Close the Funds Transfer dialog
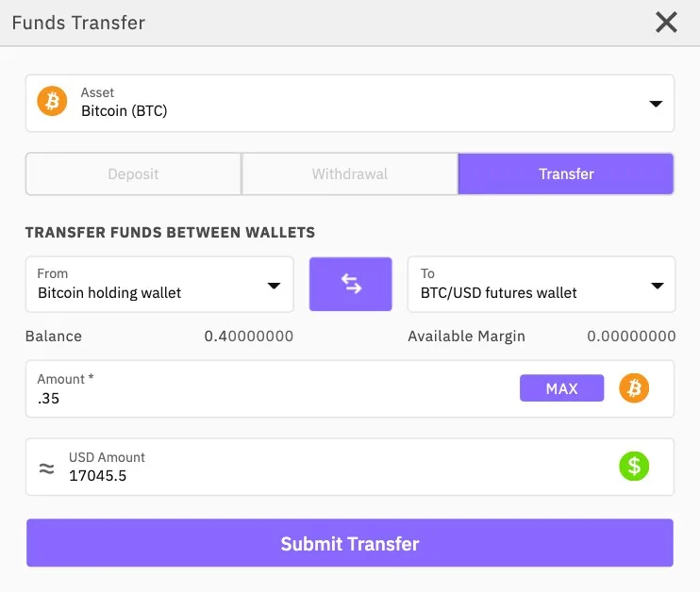 [x=666, y=23]
